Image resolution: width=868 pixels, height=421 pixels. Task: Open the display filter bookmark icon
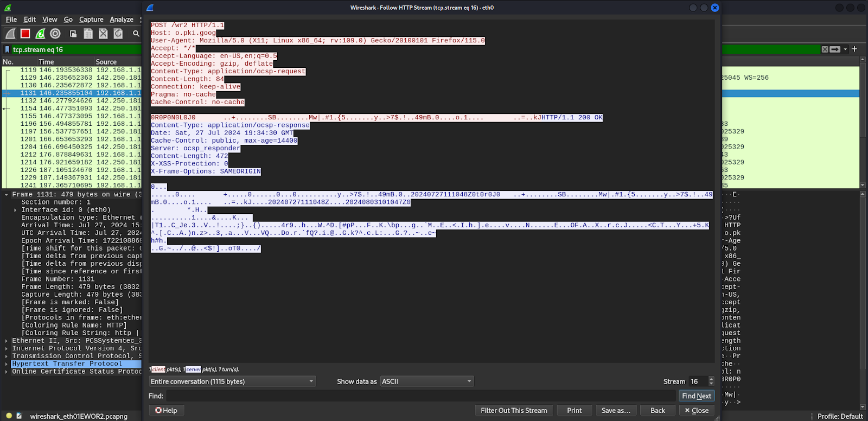(7, 49)
